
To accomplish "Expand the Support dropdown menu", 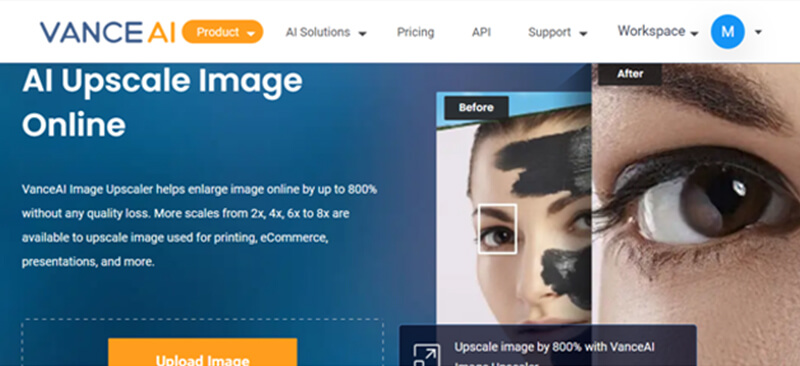I will click(557, 33).
